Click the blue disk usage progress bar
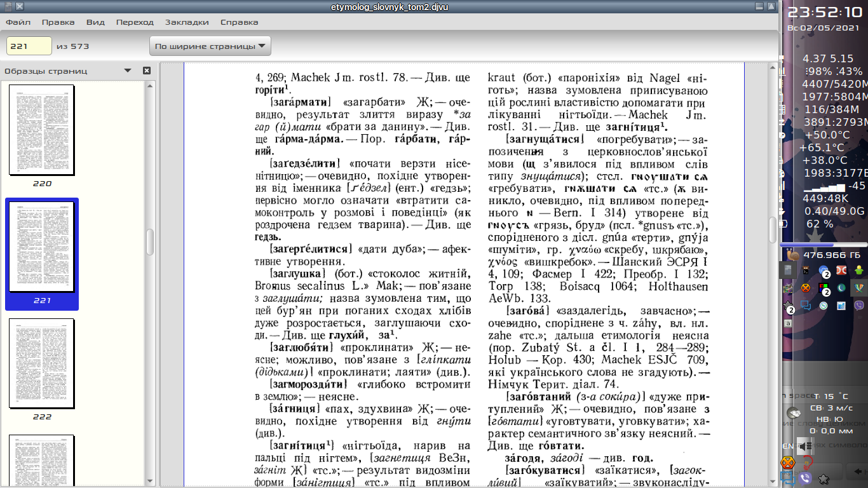 point(824,244)
